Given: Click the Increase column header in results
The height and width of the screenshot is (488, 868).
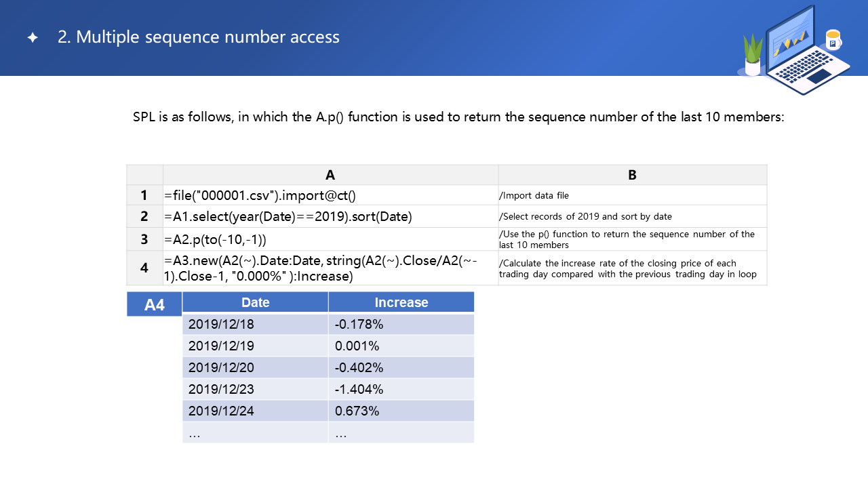Looking at the screenshot, I should click(x=401, y=302).
